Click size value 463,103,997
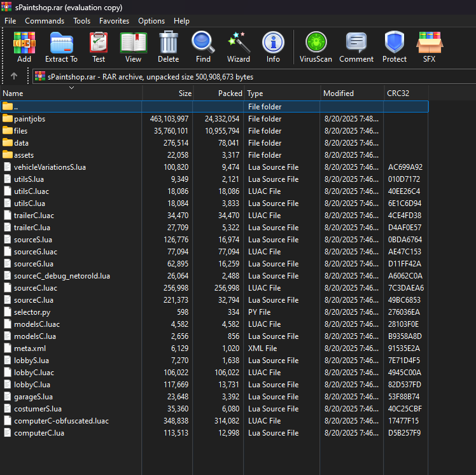Image resolution: width=476 pixels, height=475 pixels. [169, 119]
